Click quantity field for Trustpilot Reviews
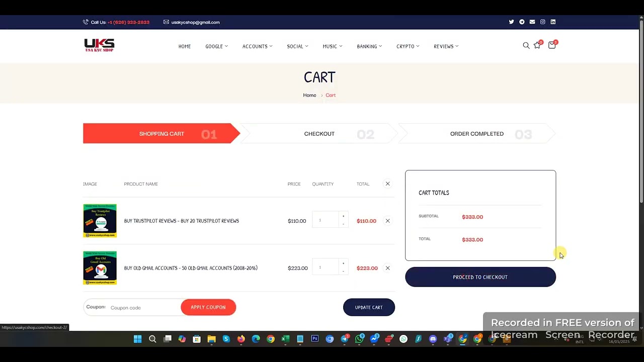The width and height of the screenshot is (644, 362). [x=326, y=220]
